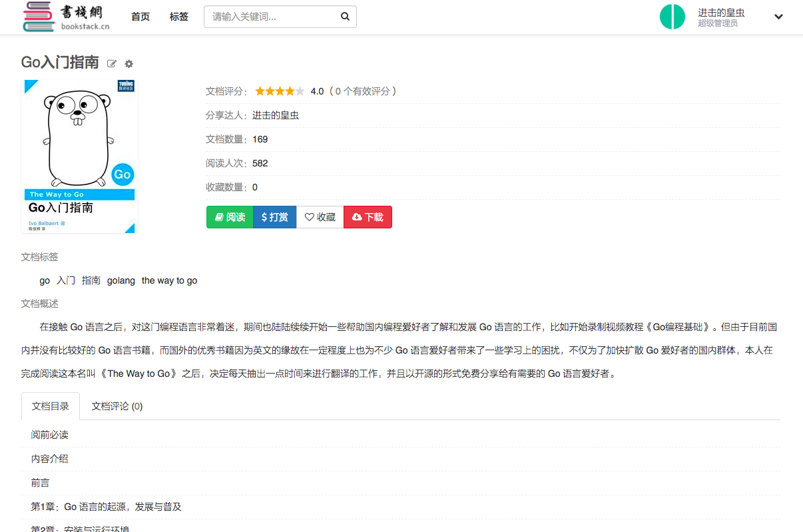Click the fourth yellow rating star
803x532 pixels.
coord(291,91)
